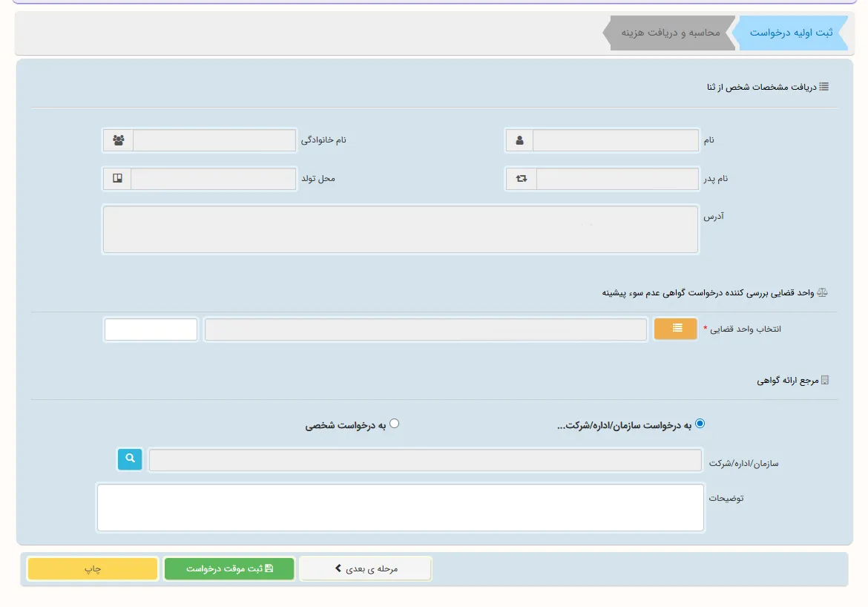868x607 pixels.
Task: Click the group icon beside نام خانوادگی
Action: 118,140
